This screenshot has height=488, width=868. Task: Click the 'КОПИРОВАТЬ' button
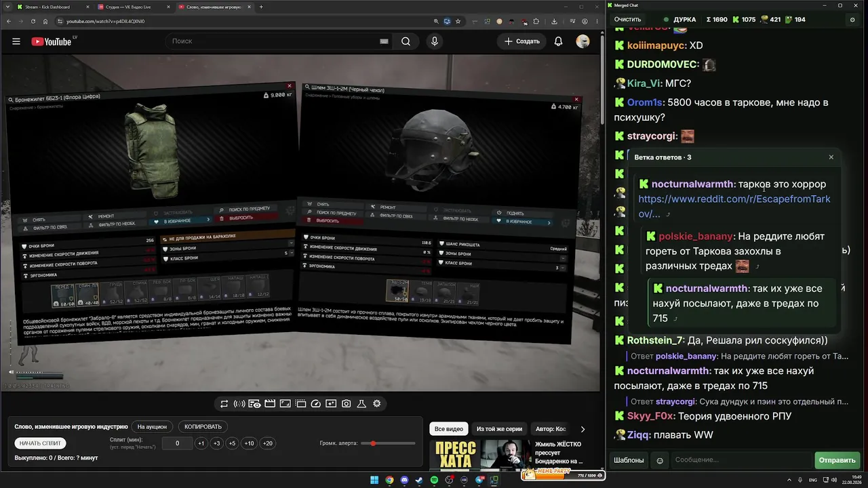pyautogui.click(x=203, y=427)
